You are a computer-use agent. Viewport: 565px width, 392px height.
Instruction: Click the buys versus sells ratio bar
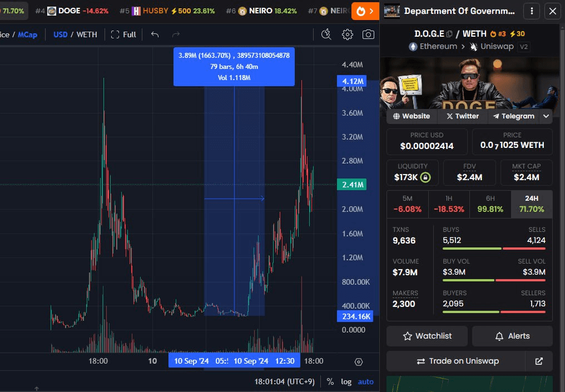494,249
